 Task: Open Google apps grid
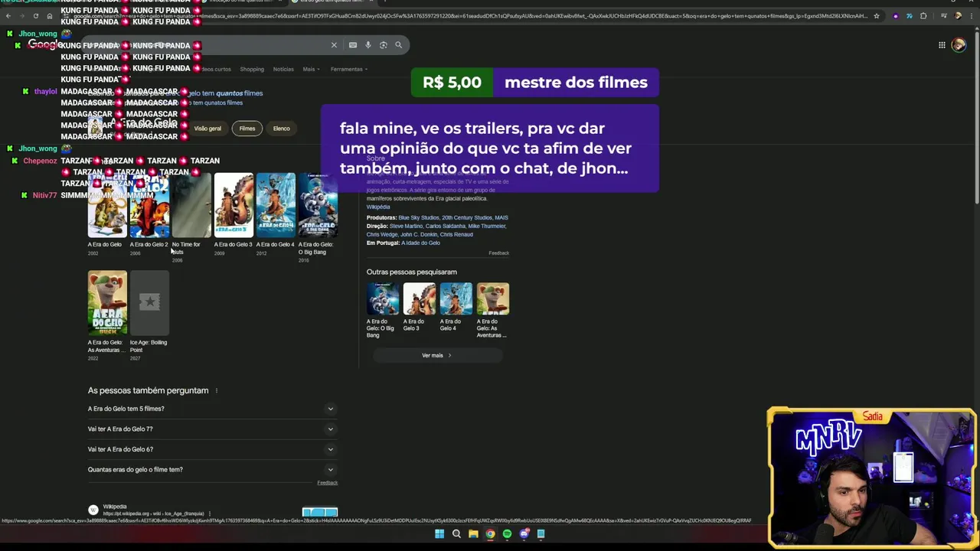click(942, 45)
